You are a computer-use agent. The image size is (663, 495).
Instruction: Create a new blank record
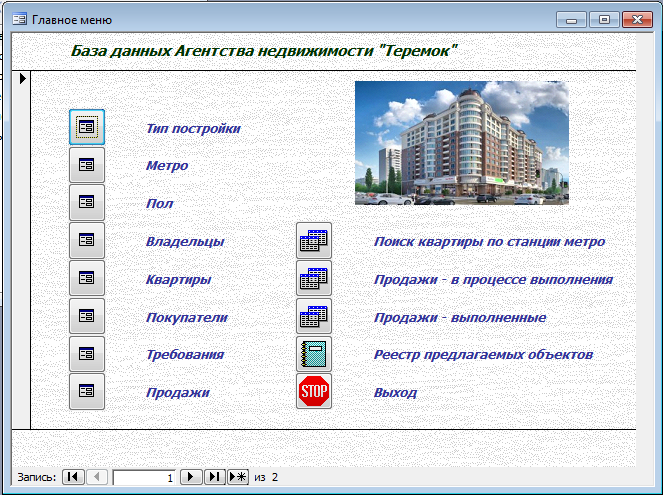point(238,477)
